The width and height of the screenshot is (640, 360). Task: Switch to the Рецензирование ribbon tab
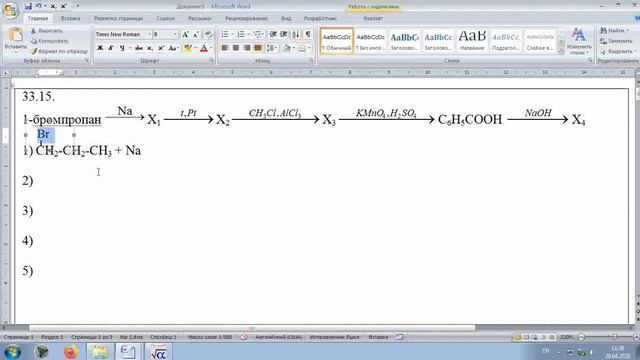pyautogui.click(x=246, y=18)
